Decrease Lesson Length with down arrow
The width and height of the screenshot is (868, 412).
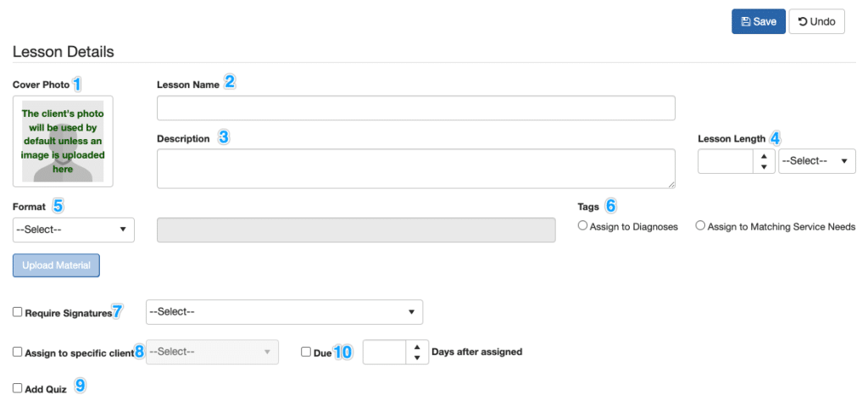tap(764, 167)
